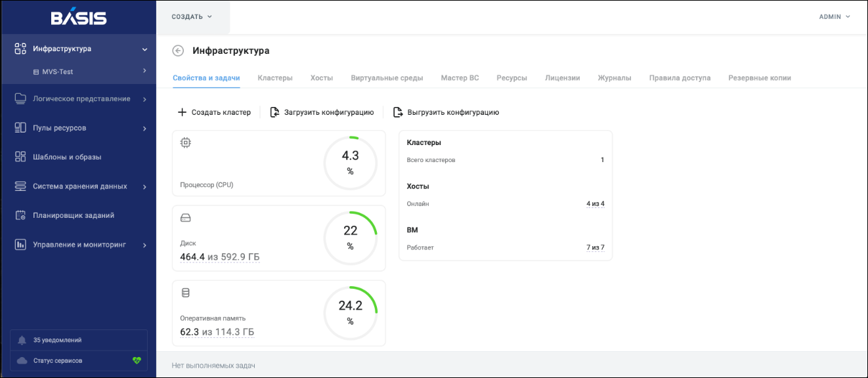Expand the MVS-Test tree item
This screenshot has width=868, height=378.
[x=144, y=71]
